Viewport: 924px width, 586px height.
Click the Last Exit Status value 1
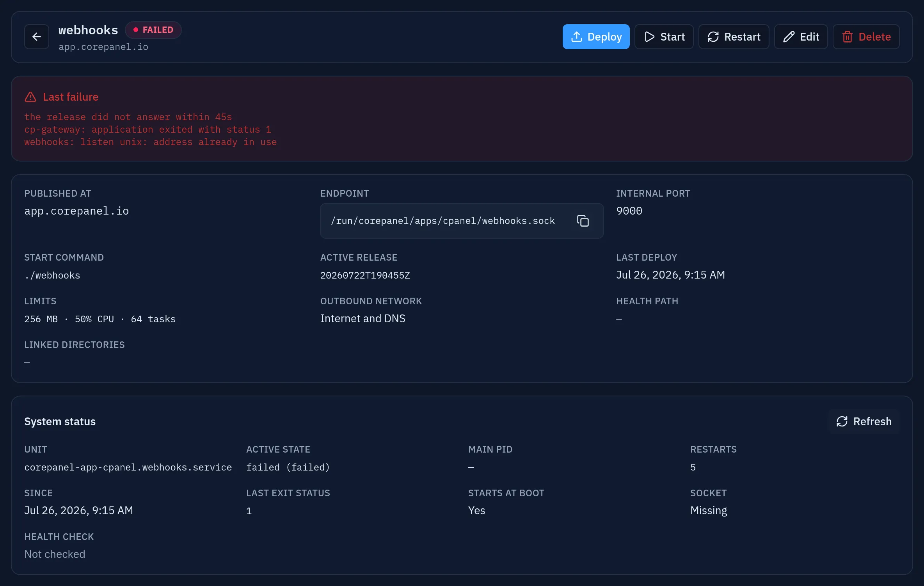pyautogui.click(x=249, y=511)
